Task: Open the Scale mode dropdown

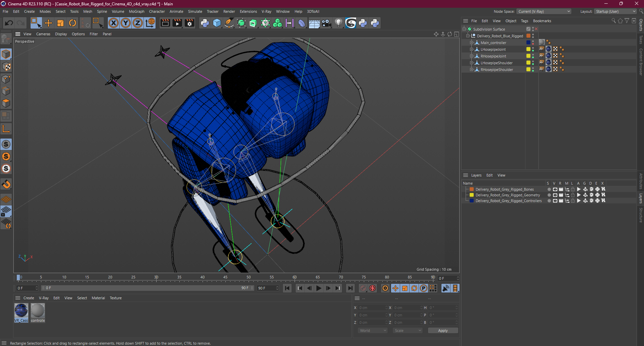Action: 408,331
